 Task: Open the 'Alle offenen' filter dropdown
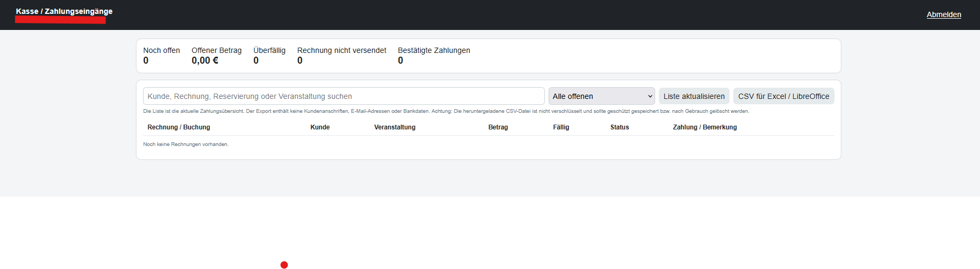pos(602,96)
